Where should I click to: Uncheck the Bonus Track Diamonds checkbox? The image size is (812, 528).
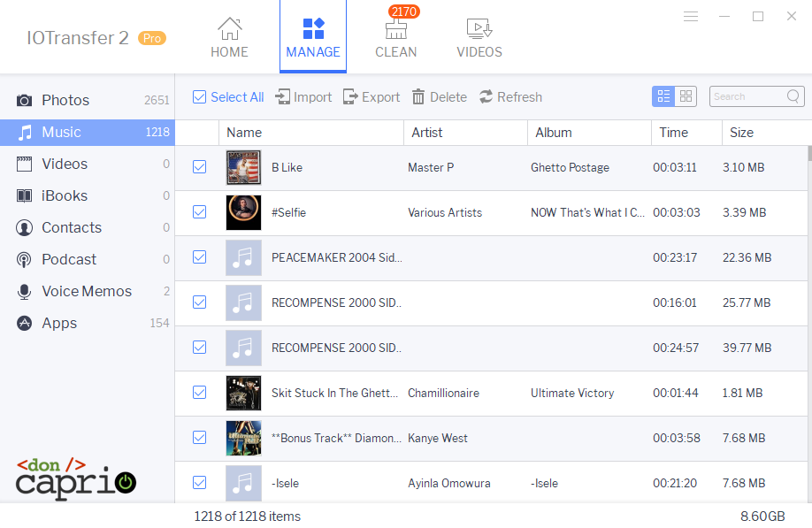coord(199,438)
